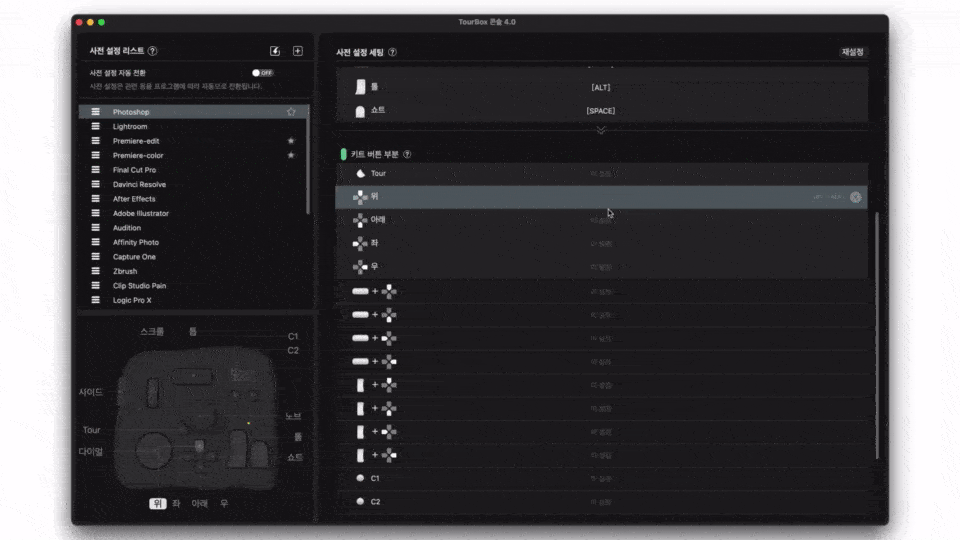Expand section with double chevron below 쇼트
This screenshot has height=540, width=960.
tap(601, 130)
